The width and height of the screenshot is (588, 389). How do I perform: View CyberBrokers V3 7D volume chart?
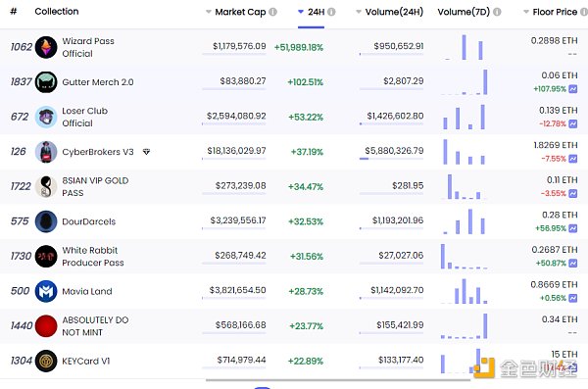(x=465, y=152)
